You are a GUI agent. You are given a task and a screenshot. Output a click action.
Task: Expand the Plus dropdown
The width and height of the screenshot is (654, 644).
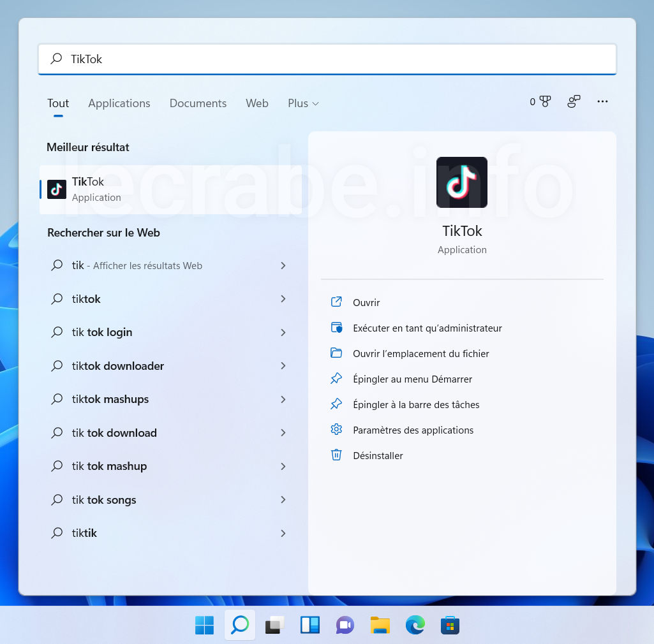pyautogui.click(x=303, y=103)
